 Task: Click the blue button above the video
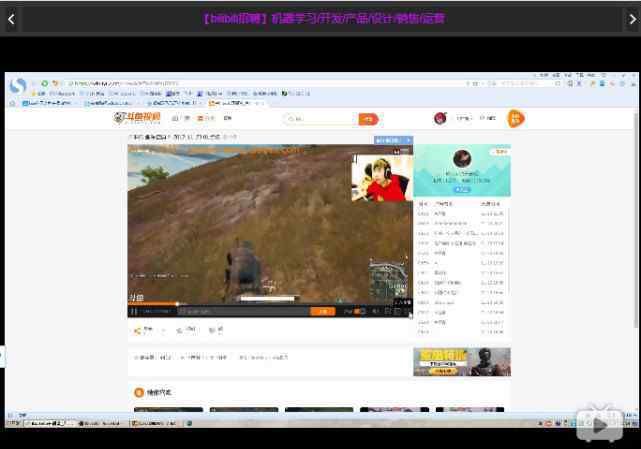click(393, 140)
